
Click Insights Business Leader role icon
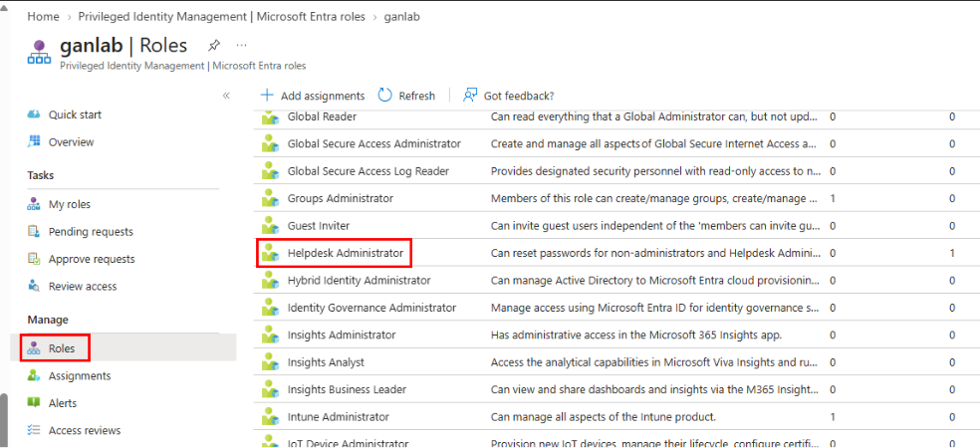[x=270, y=389]
